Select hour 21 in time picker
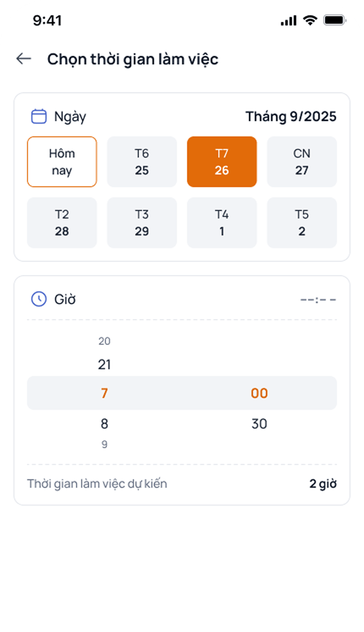The width and height of the screenshot is (364, 632). [x=105, y=364]
